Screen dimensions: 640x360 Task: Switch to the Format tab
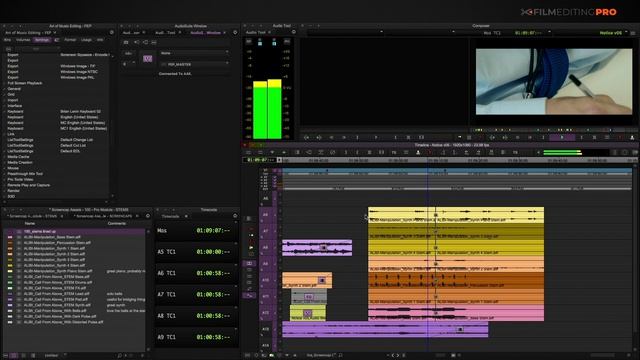click(70, 40)
